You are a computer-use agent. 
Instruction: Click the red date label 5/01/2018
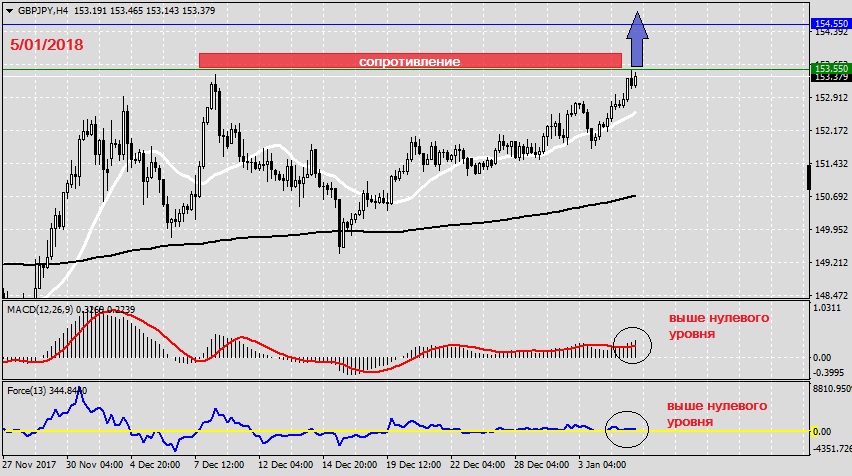47,45
